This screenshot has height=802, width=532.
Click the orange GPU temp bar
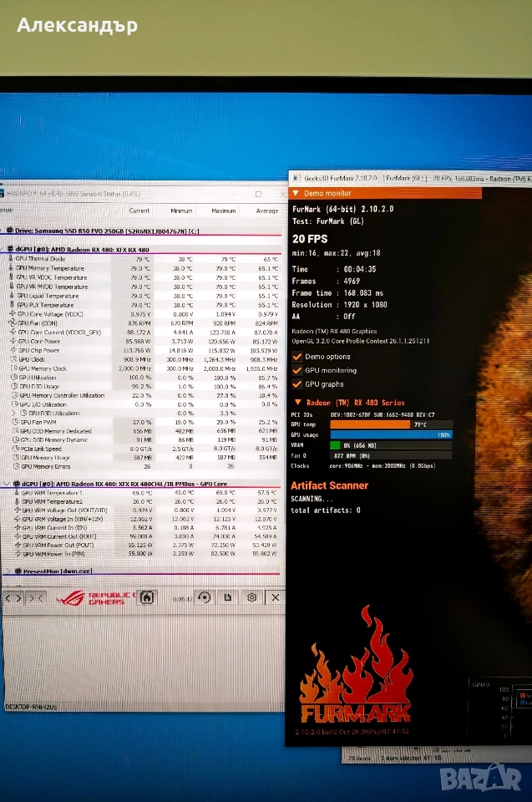370,424
